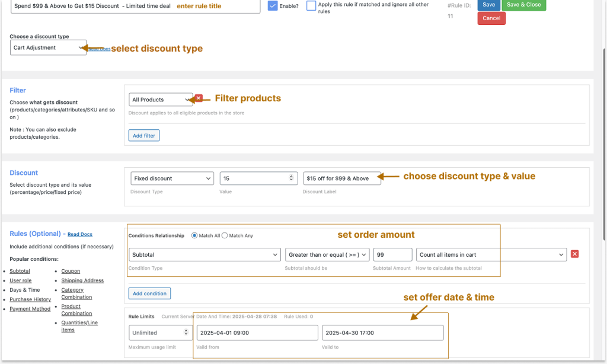Image resolution: width=607 pixels, height=364 pixels.
Task: Open Read Docs link next to Rules (Optional)
Action: coord(80,234)
